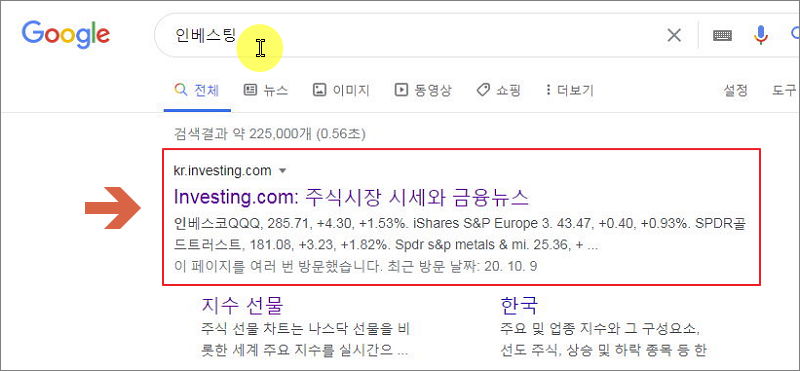Click the 최근 방문 날짜 visited note

click(355, 266)
